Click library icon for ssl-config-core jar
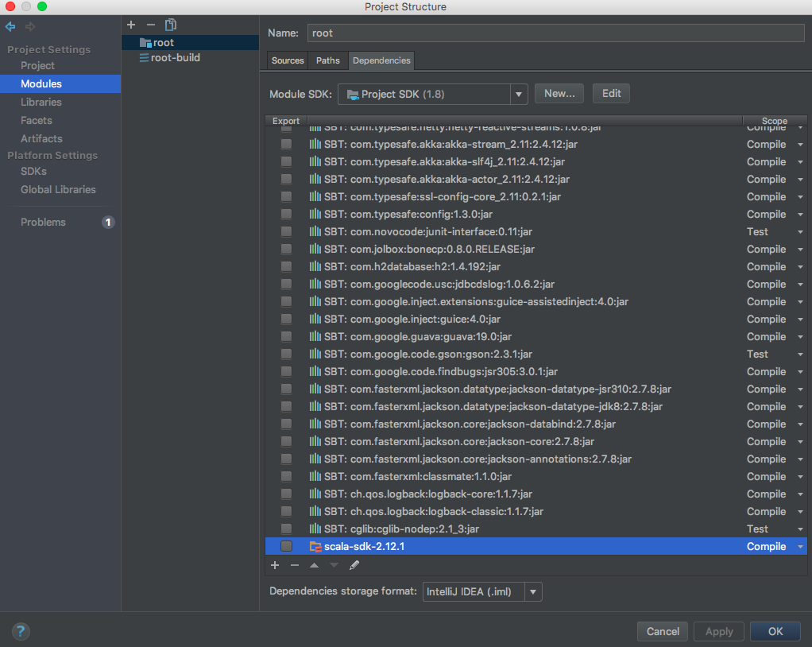The image size is (812, 647). tap(315, 196)
